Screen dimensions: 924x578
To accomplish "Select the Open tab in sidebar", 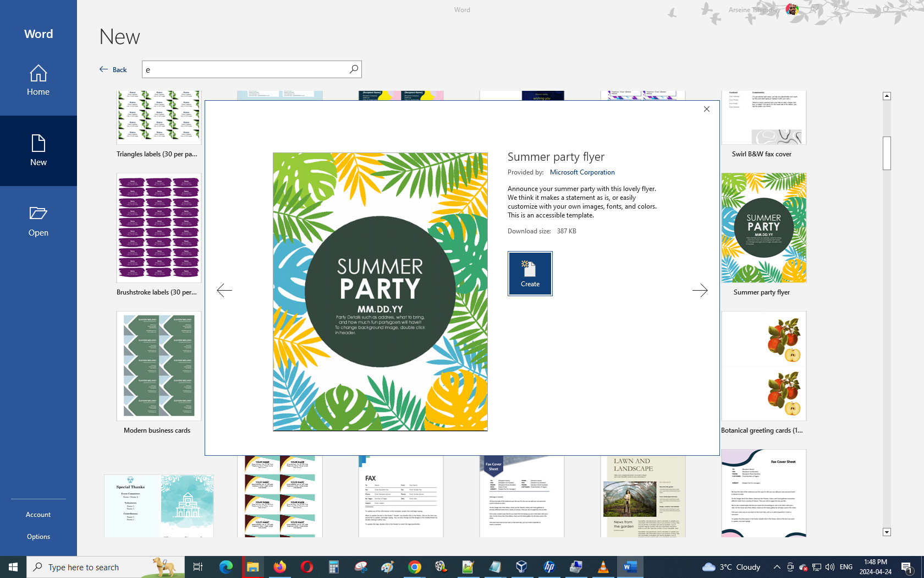I will pos(38,221).
